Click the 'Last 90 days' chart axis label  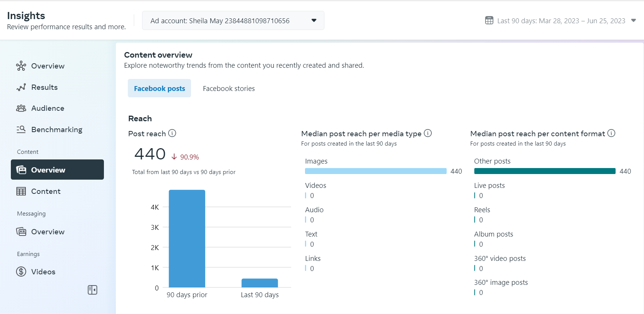(260, 295)
